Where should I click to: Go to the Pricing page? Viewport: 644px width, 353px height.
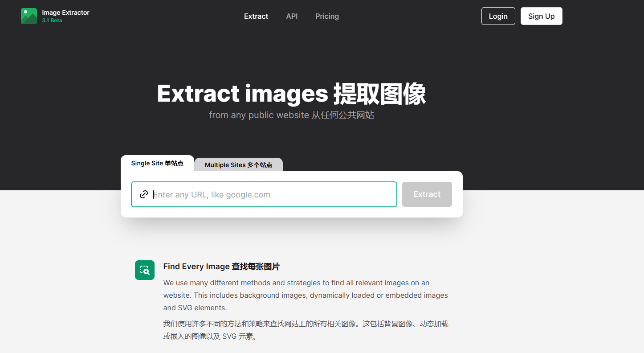tap(327, 16)
